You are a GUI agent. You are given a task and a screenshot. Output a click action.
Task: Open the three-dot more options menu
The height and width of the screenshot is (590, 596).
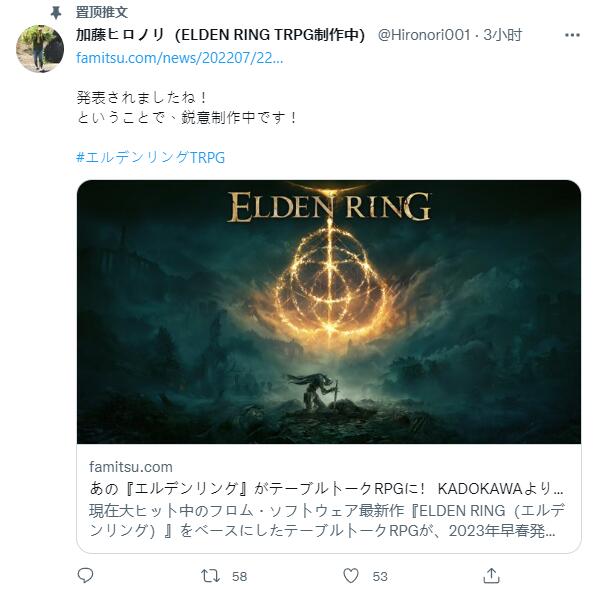(572, 35)
